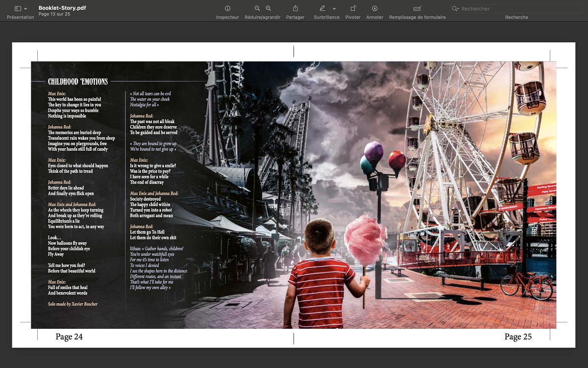This screenshot has width=588, height=368.
Task: Show the Annoter markup toolbar
Action: point(375,8)
